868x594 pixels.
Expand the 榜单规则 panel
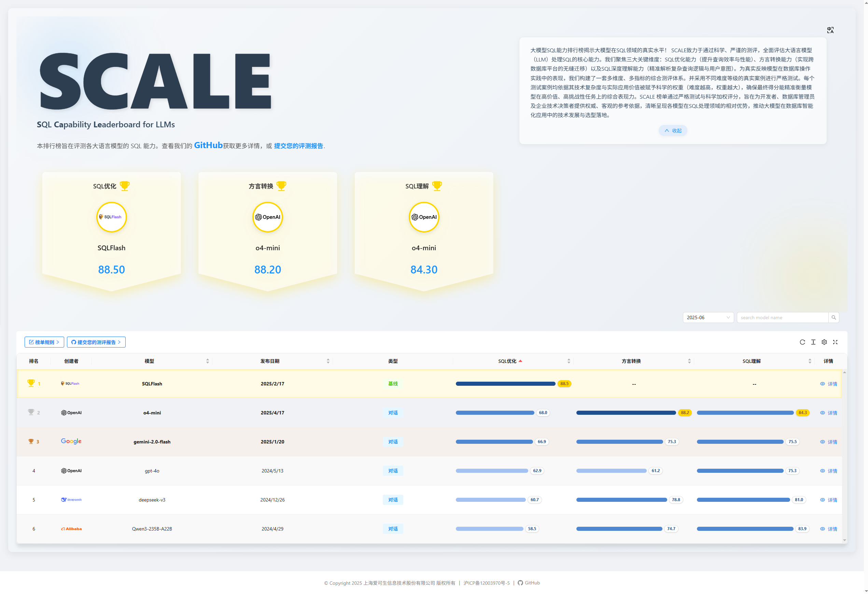tap(44, 342)
